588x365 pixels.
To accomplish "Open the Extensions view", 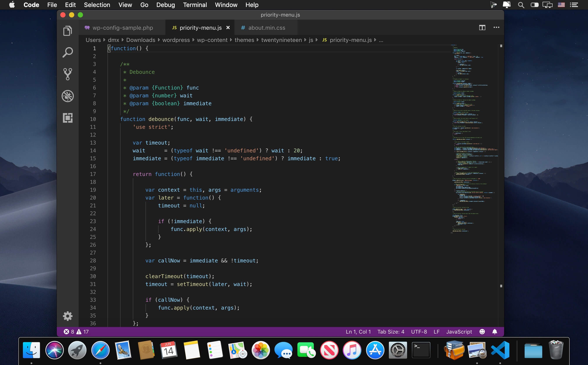I will pos(68,118).
